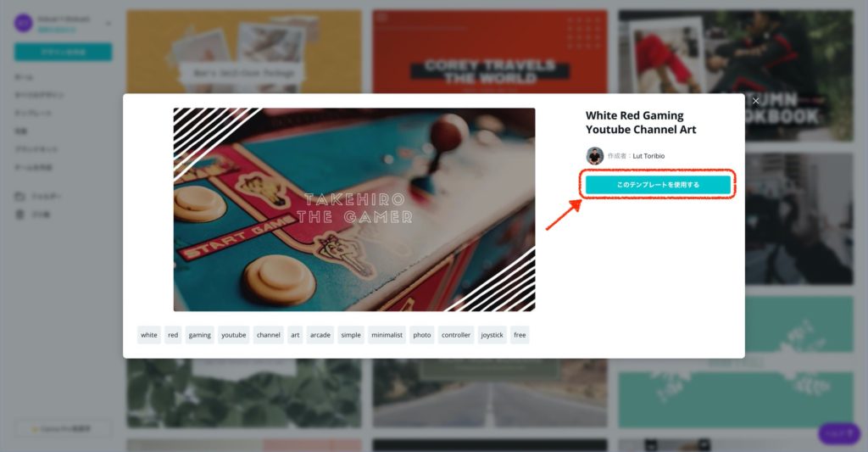The height and width of the screenshot is (452, 868).
Task: Close the template preview dialog
Action: pos(755,101)
